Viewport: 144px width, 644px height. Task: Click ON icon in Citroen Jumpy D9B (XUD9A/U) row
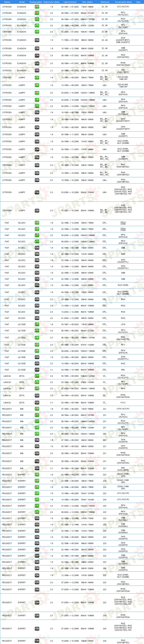37,112
